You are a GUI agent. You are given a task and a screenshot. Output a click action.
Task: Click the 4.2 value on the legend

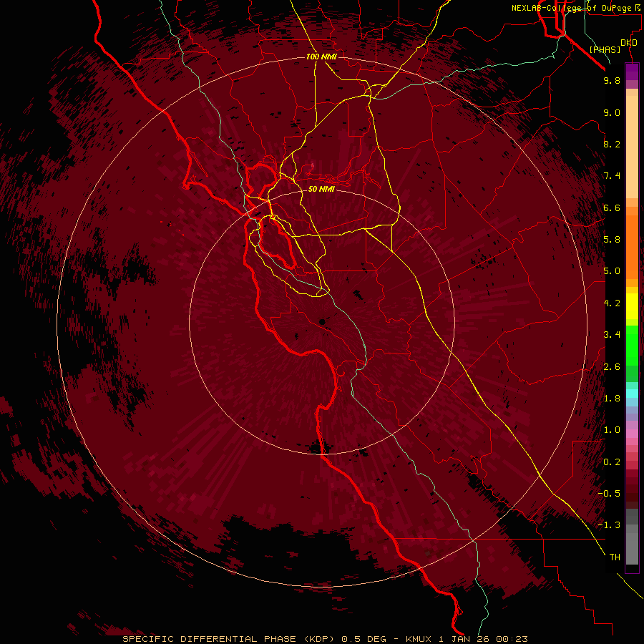coord(612,303)
